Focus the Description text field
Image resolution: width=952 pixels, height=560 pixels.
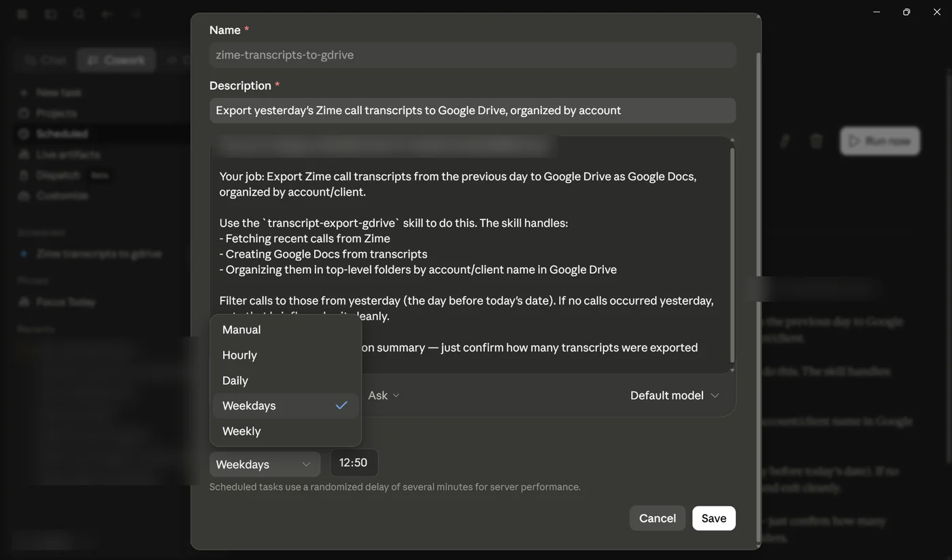pos(473,110)
